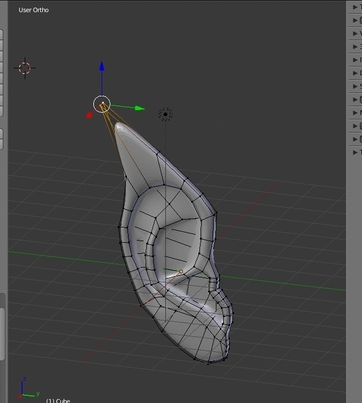Expand the panel starting with number 3

(356, 47)
